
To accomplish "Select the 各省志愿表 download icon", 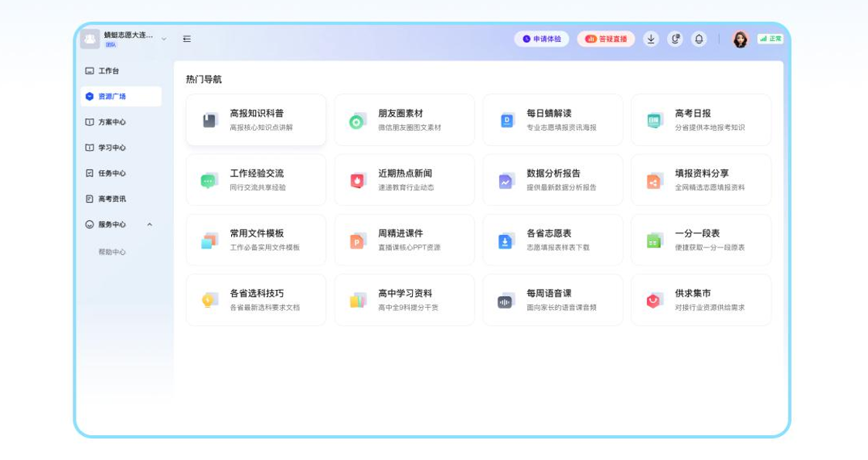I will click(x=504, y=240).
